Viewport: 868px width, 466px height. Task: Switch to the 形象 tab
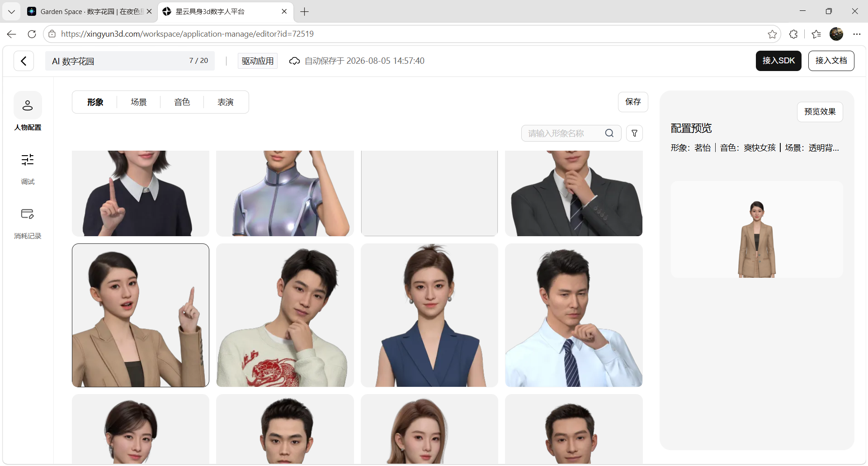click(x=95, y=102)
